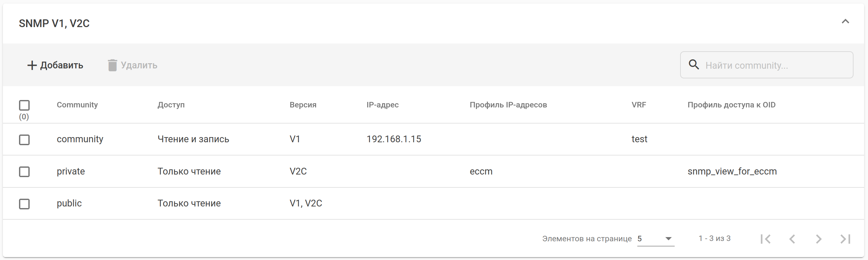Click the plus icon next to Добавить
Screen dimensions: 868x260
tap(32, 65)
